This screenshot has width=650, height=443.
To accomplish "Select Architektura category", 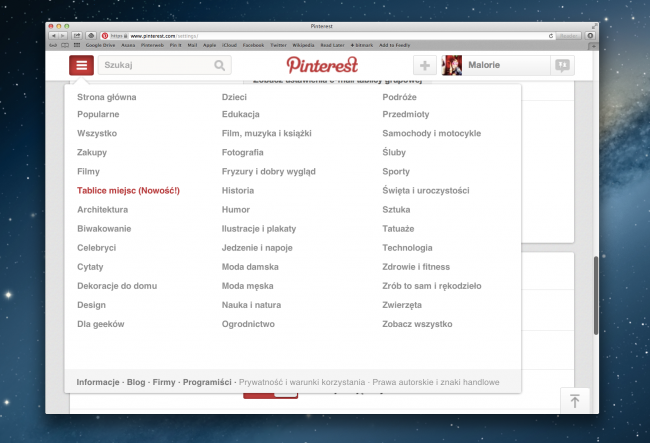I will point(102,210).
